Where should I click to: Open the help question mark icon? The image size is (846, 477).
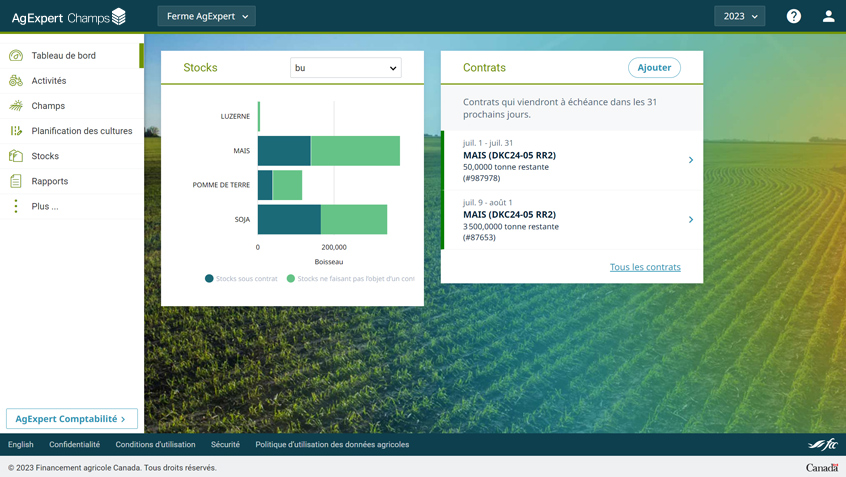click(x=793, y=16)
